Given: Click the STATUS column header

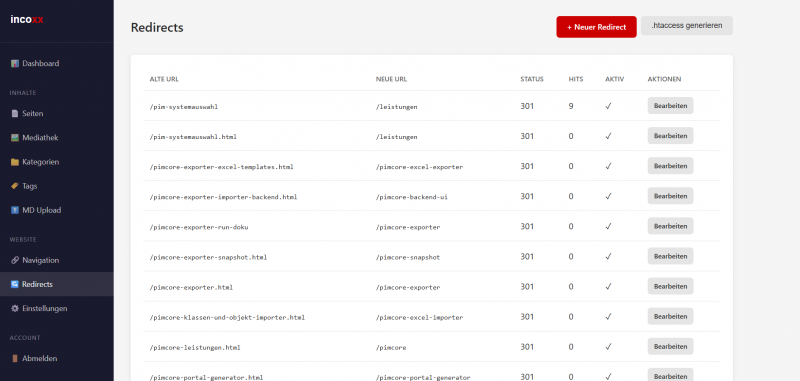Looking at the screenshot, I should point(532,79).
